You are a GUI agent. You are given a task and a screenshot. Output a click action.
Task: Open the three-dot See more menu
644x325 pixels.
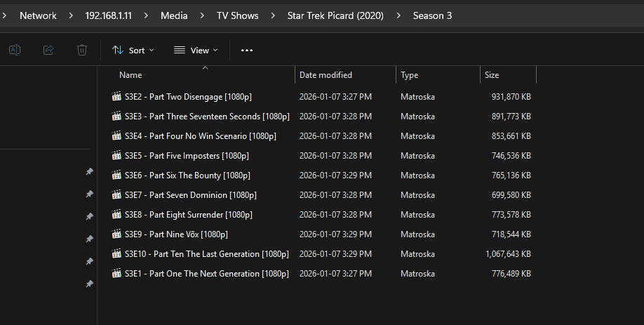246,51
